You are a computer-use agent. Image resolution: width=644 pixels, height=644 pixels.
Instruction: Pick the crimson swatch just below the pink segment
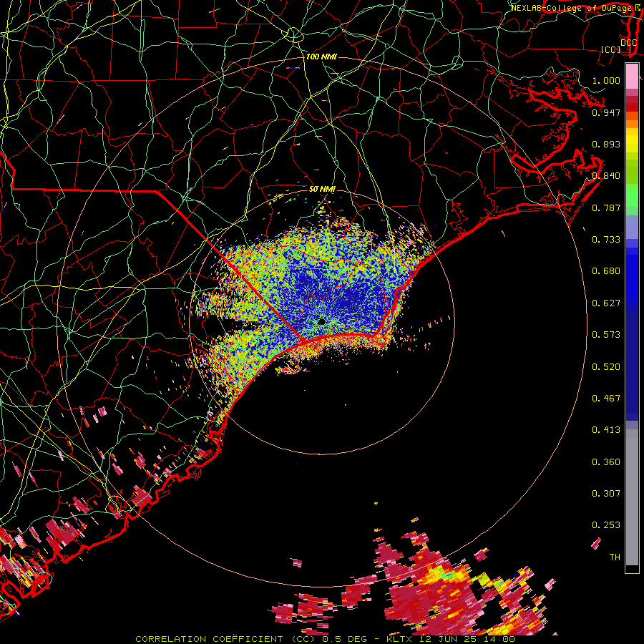pyautogui.click(x=632, y=99)
